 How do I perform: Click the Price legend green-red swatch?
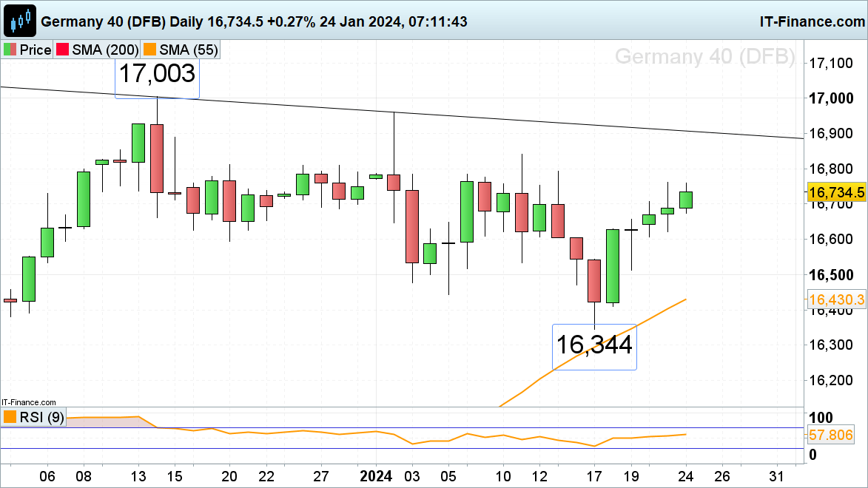point(10,50)
